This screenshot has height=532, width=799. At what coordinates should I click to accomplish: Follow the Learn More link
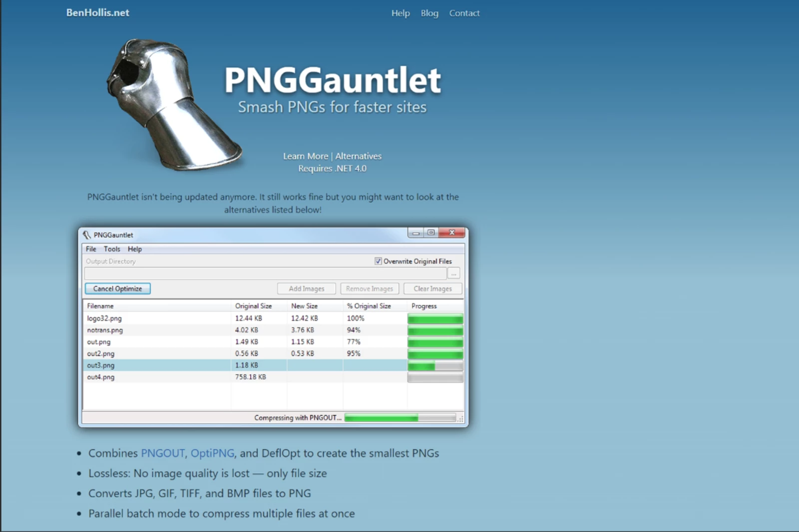(306, 156)
